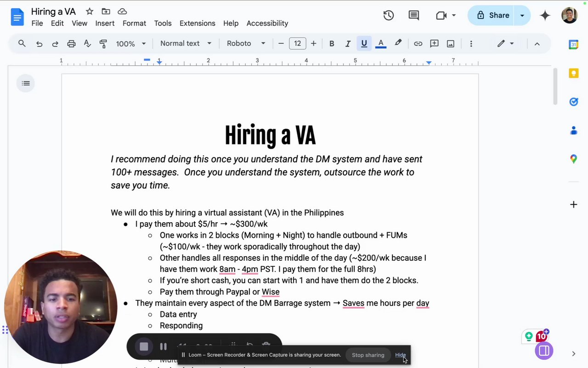Run spelling and grammar check
The width and height of the screenshot is (588, 368).
pyautogui.click(x=87, y=44)
